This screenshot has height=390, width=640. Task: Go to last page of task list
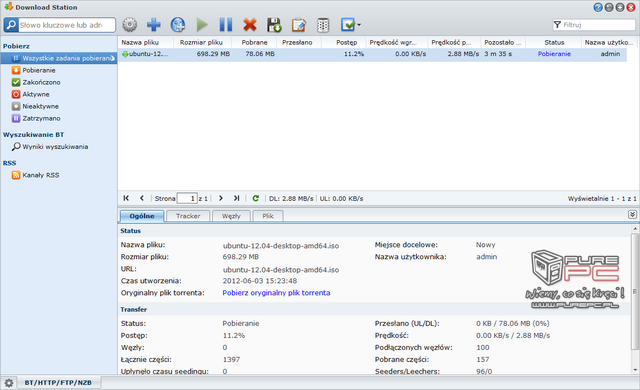click(236, 198)
